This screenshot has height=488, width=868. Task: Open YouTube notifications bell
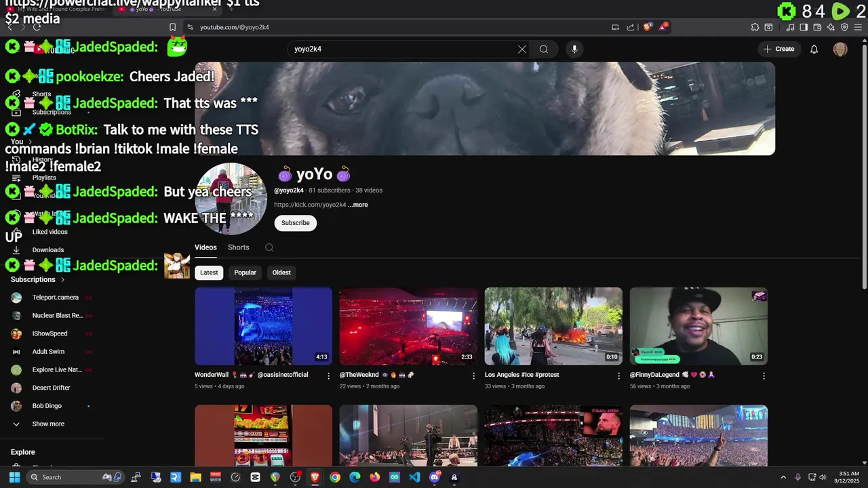tap(814, 49)
